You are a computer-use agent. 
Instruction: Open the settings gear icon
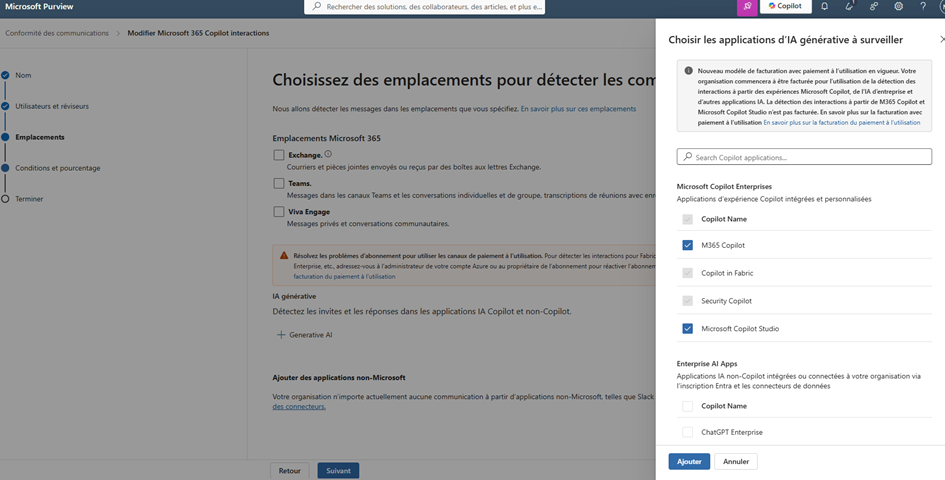898,7
